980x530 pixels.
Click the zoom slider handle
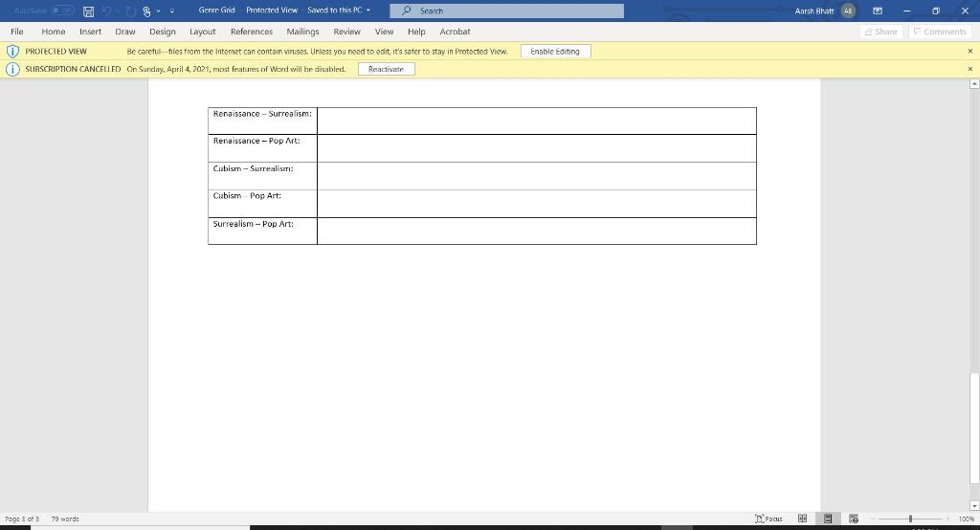(x=911, y=519)
